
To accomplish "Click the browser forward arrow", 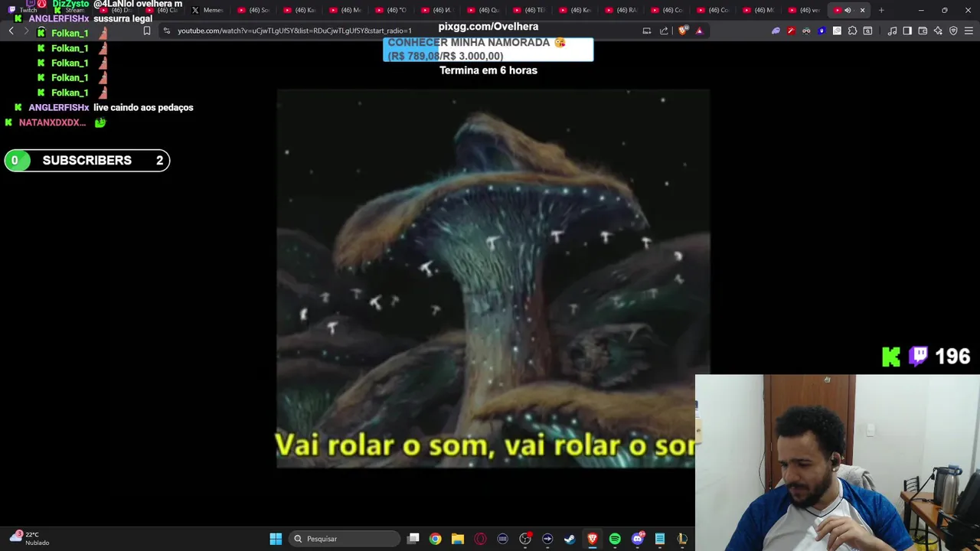I will [x=25, y=31].
